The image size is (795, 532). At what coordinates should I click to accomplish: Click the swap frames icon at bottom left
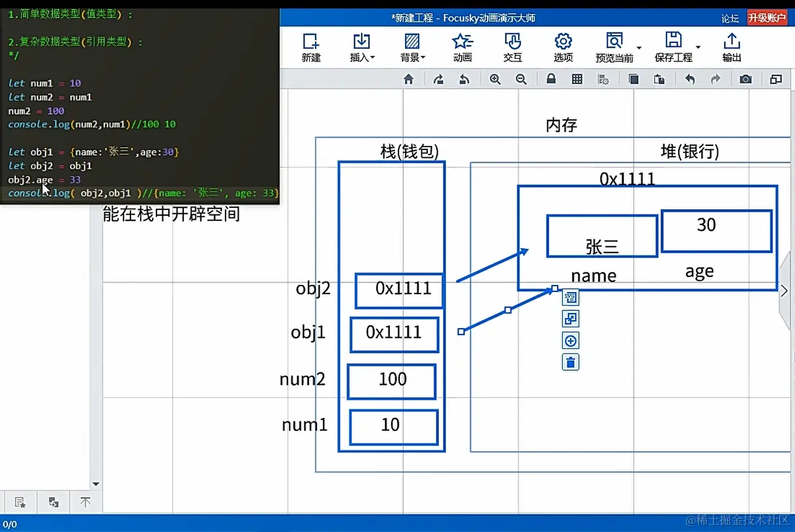pyautogui.click(x=53, y=502)
